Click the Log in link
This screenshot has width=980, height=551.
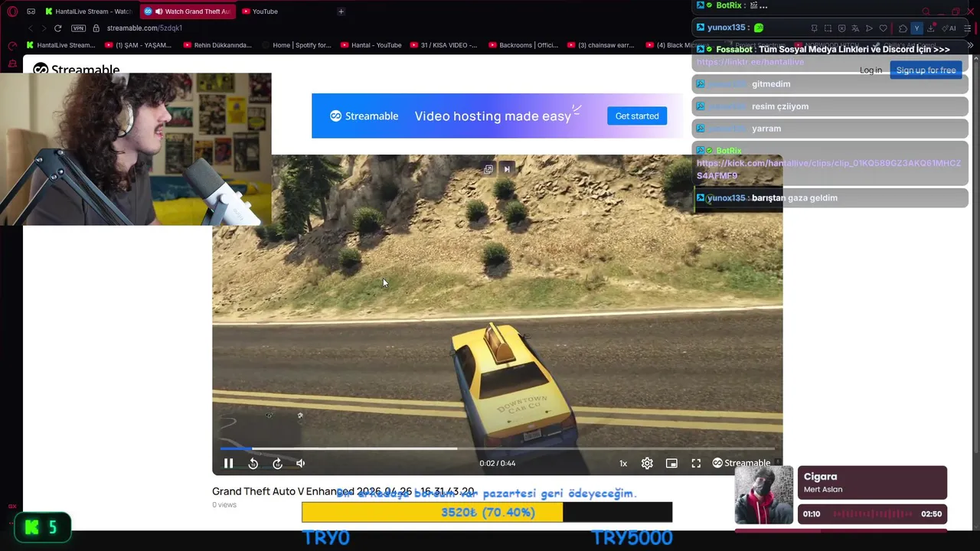(x=871, y=70)
